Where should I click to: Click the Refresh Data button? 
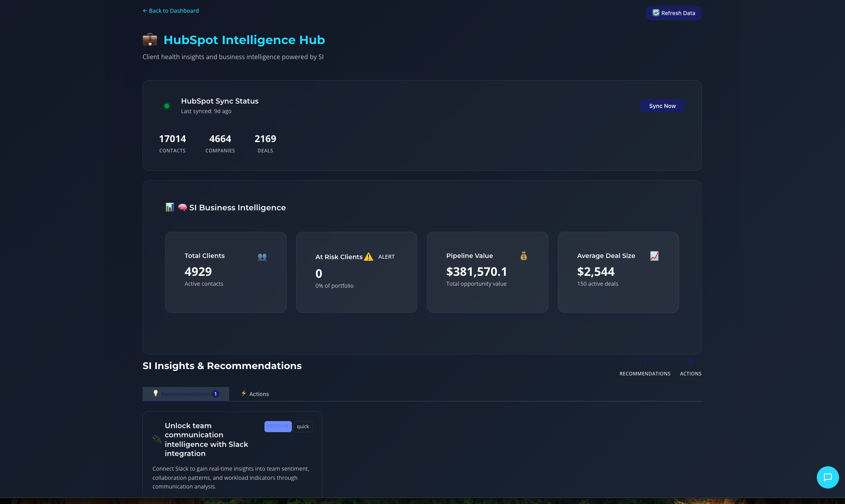point(674,13)
